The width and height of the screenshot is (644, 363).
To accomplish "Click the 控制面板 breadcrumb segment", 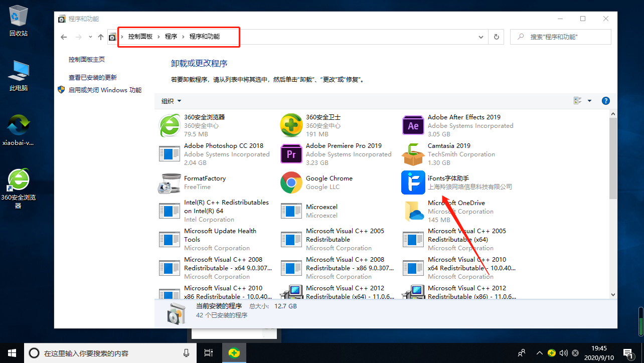I will pyautogui.click(x=140, y=37).
